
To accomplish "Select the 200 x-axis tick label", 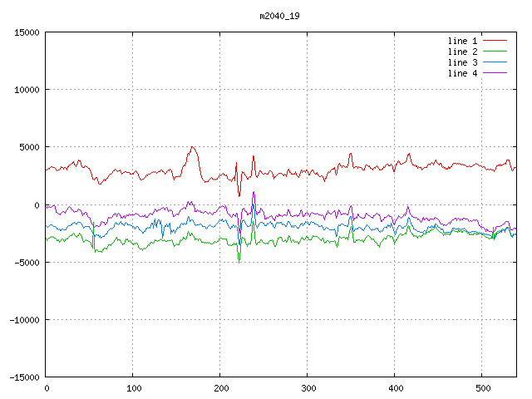I will [220, 388].
